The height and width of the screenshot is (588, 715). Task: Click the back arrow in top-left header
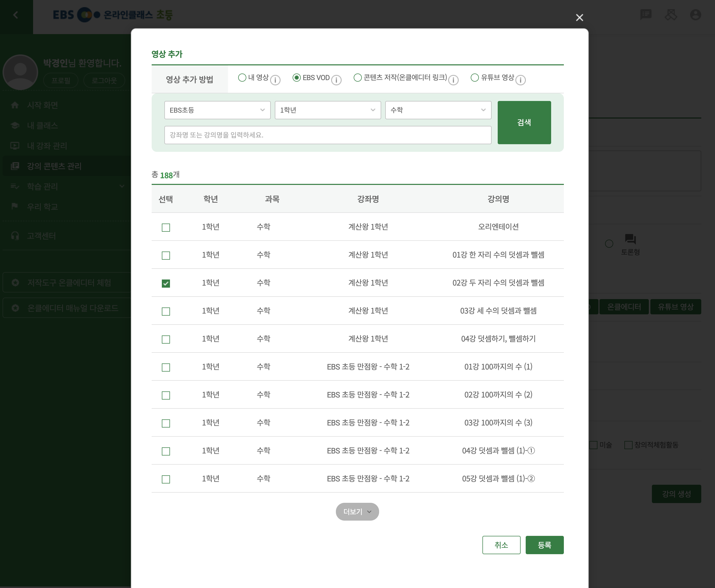pos(16,15)
